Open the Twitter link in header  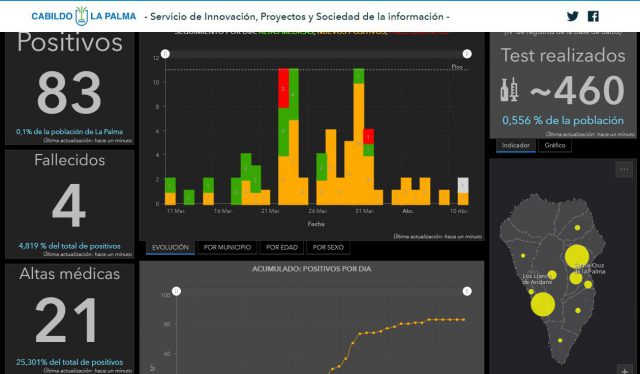(x=573, y=16)
